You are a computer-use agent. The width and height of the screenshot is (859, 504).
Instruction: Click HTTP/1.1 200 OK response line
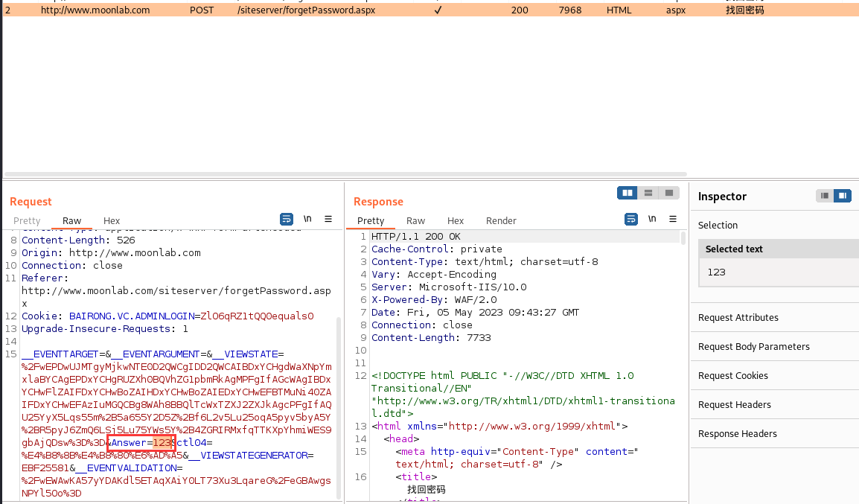(x=416, y=236)
